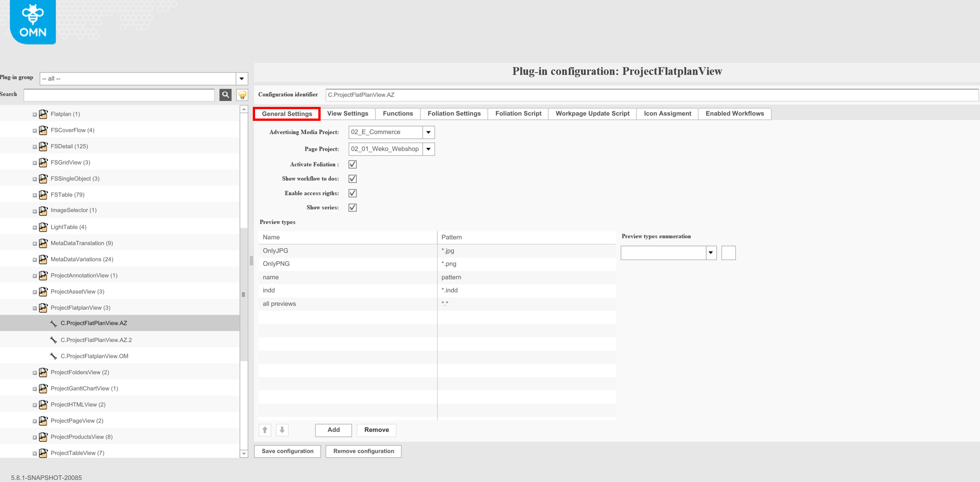Uncheck Activate Foliation
This screenshot has width=980, height=482.
pos(352,164)
